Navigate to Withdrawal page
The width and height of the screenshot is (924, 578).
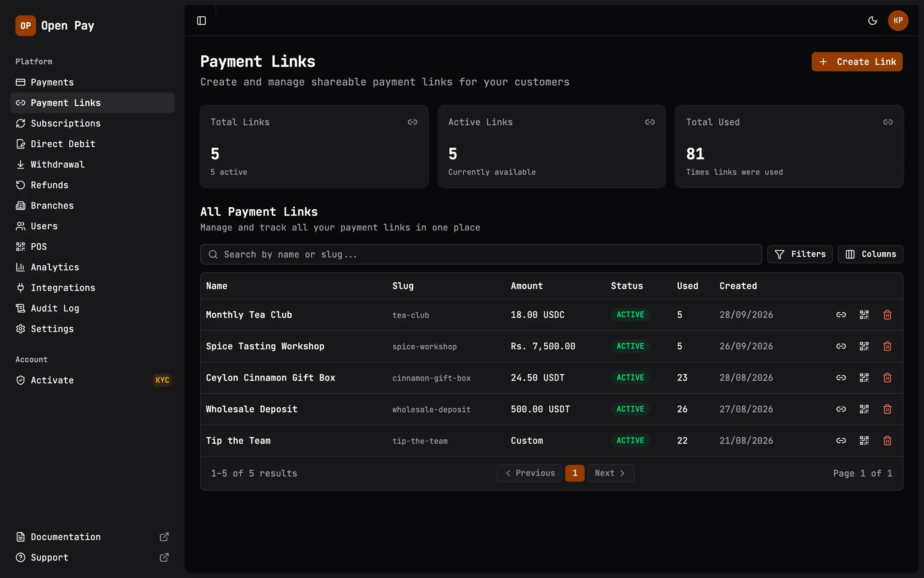[x=92, y=164]
